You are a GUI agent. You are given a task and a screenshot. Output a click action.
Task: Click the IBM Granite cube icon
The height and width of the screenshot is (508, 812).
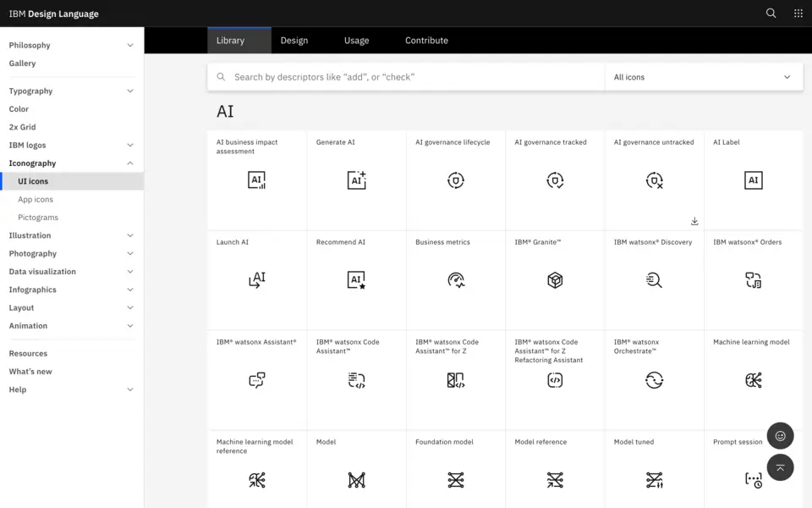[x=555, y=280]
